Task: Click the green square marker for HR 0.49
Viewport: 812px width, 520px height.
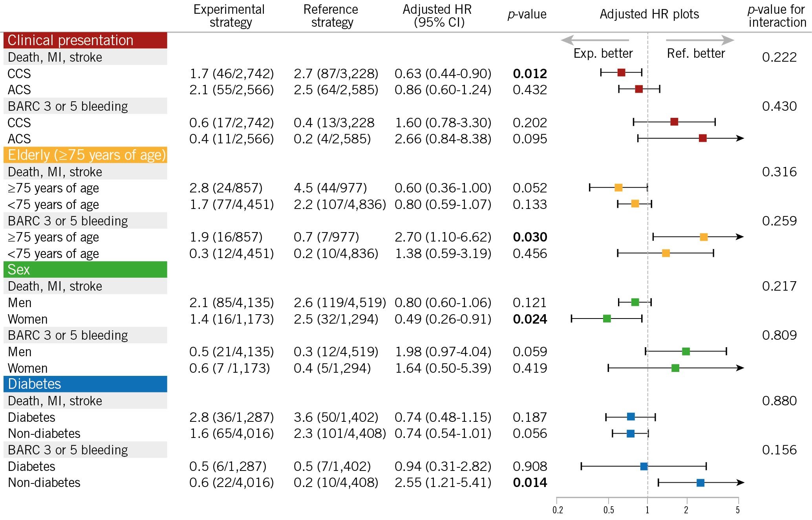Action: [x=607, y=319]
